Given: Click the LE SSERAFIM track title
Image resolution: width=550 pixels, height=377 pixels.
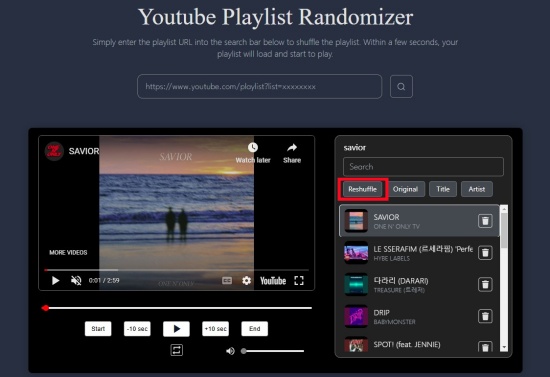Looking at the screenshot, I should (x=423, y=249).
